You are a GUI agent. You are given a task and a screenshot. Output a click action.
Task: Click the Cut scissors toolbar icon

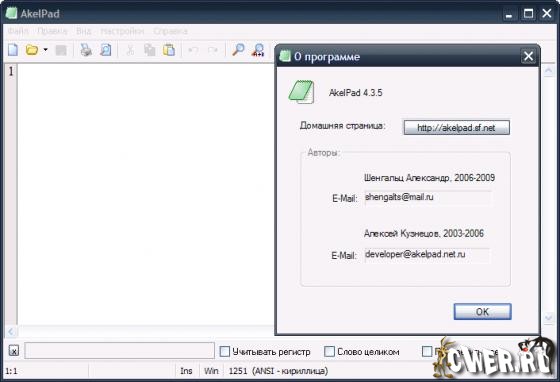tap(130, 50)
